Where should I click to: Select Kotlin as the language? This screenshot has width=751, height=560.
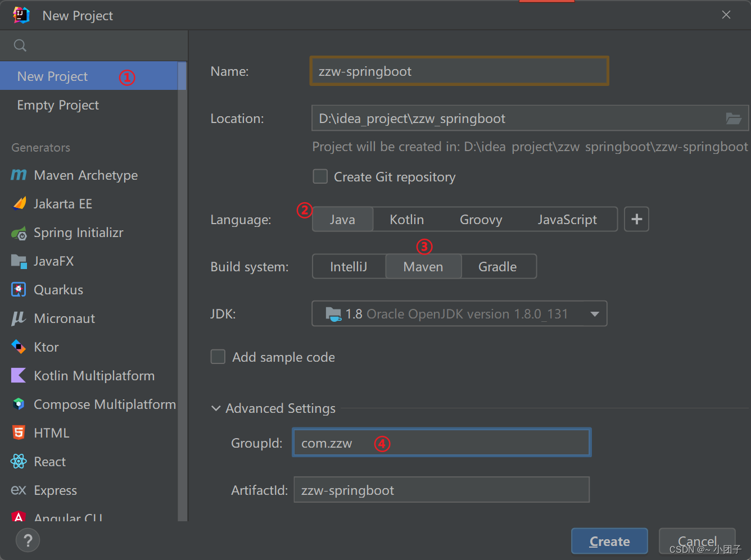(407, 220)
